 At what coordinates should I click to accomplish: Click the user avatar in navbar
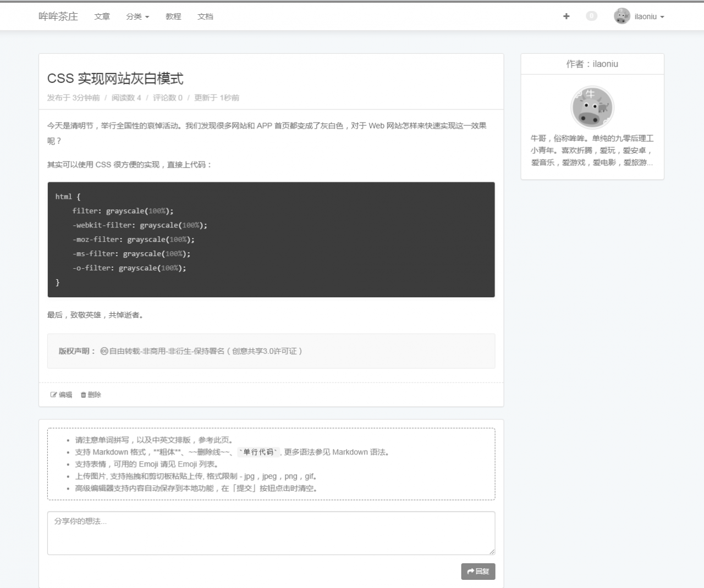pyautogui.click(x=621, y=16)
